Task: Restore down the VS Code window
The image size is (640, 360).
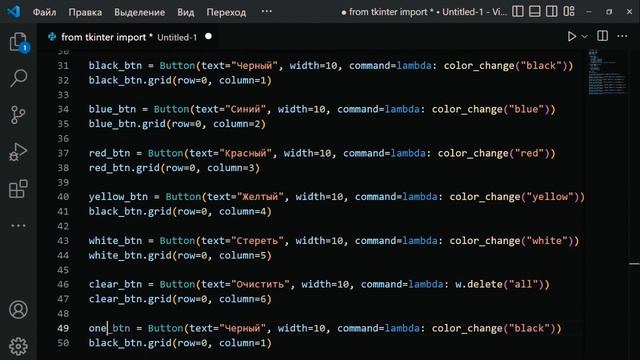Action: pos(609,12)
